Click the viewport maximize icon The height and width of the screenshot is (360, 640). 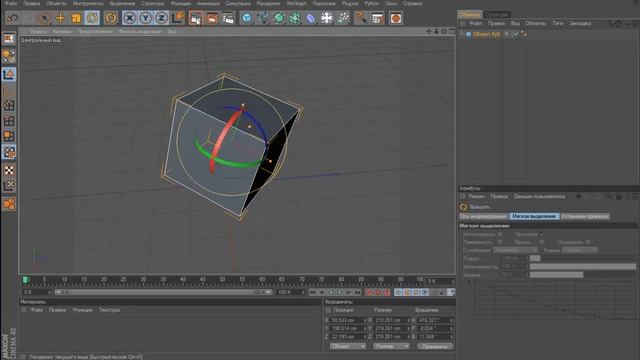pyautogui.click(x=451, y=31)
